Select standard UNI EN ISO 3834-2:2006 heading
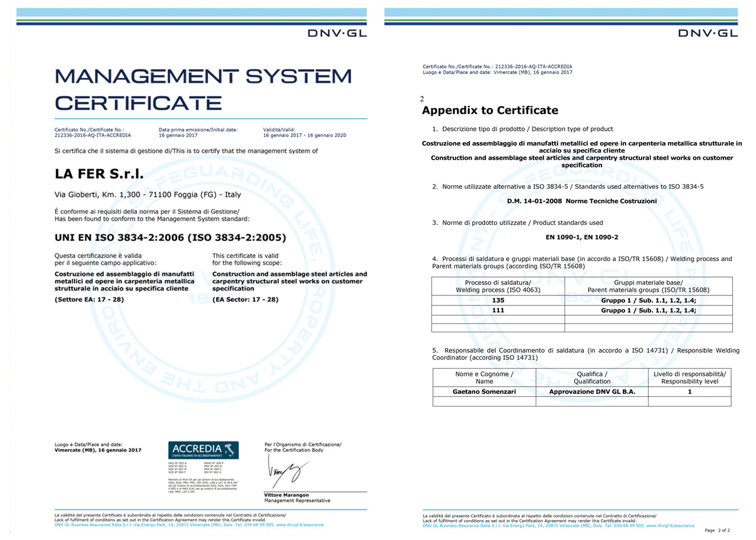Screen dimensions: 756x540 point(170,237)
